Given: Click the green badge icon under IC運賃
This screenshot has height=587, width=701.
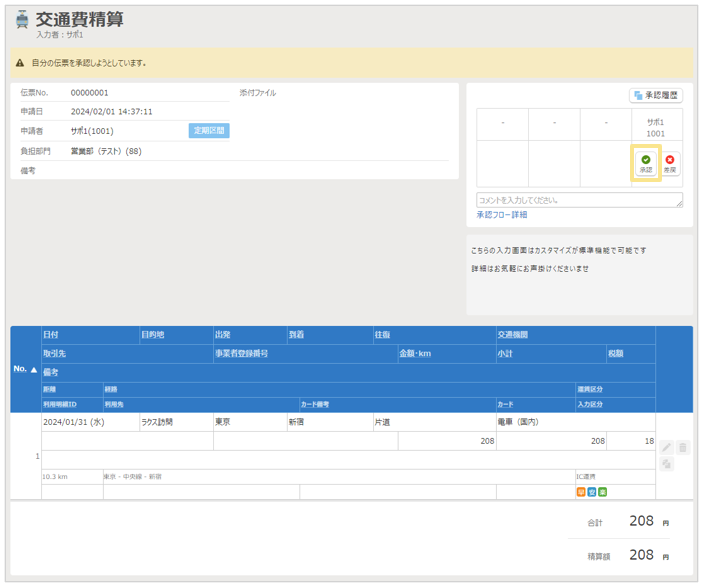Looking at the screenshot, I should (602, 492).
